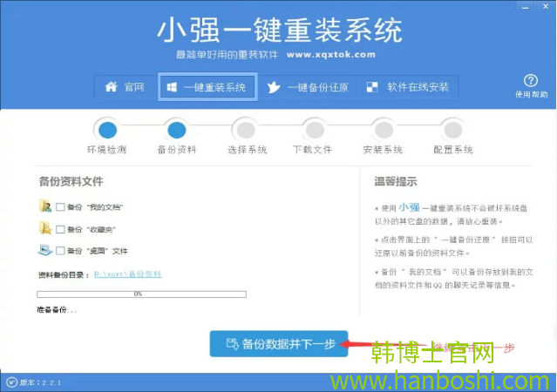This screenshot has width=557, height=392.
Task: Tick the 备份 收藏夹 checkbox
Action: tap(60, 229)
